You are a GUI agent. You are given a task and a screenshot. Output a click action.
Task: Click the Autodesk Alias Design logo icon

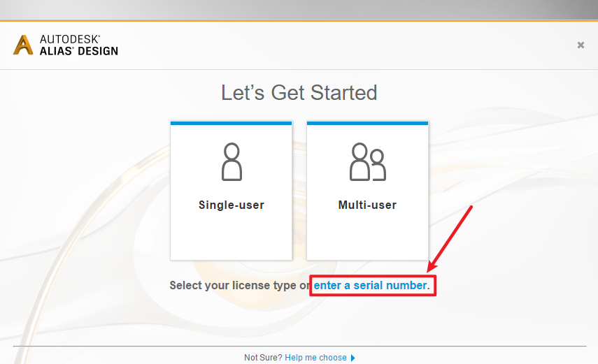23,45
